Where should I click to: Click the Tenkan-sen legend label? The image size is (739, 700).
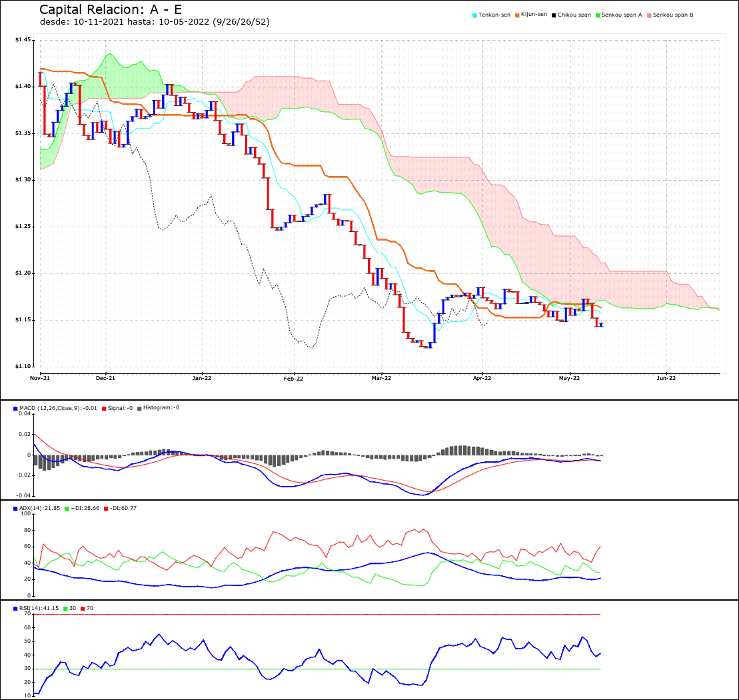494,15
